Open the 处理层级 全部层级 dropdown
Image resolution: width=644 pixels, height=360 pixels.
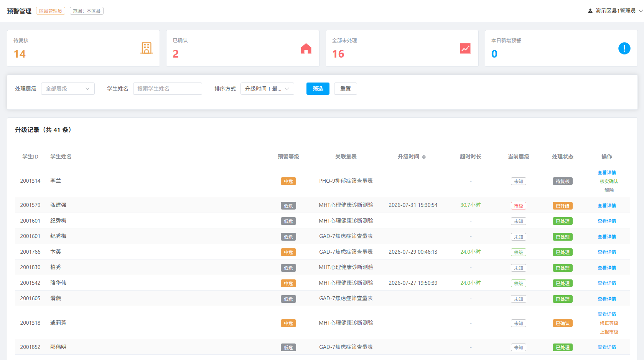click(68, 89)
